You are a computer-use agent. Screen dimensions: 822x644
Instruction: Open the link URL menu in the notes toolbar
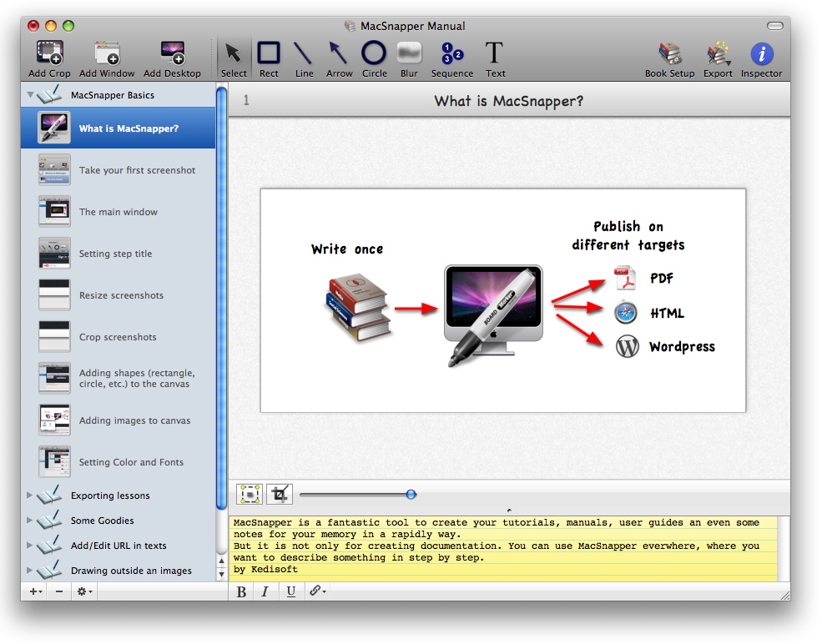(x=317, y=591)
